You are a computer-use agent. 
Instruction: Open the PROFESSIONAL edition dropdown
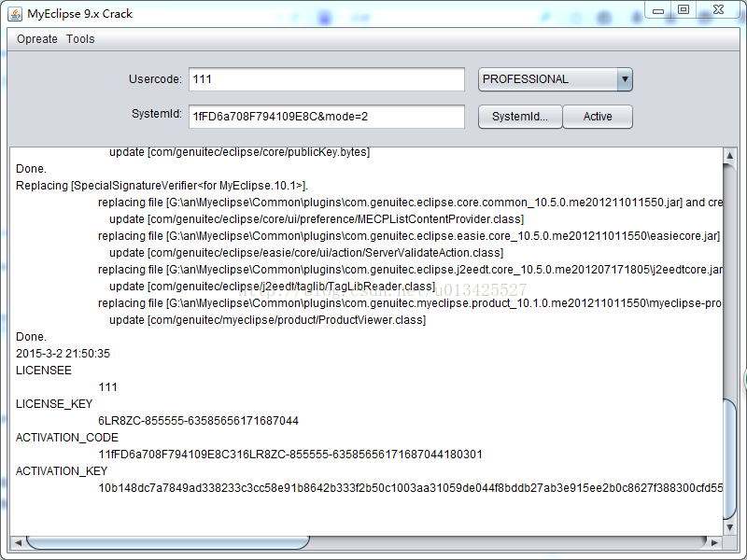555,79
